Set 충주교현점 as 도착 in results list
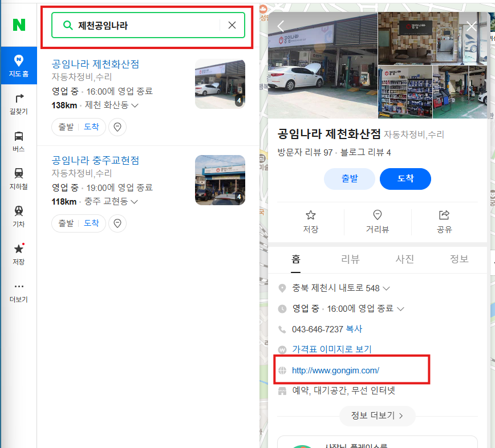This screenshot has width=495, height=448. coord(91,223)
